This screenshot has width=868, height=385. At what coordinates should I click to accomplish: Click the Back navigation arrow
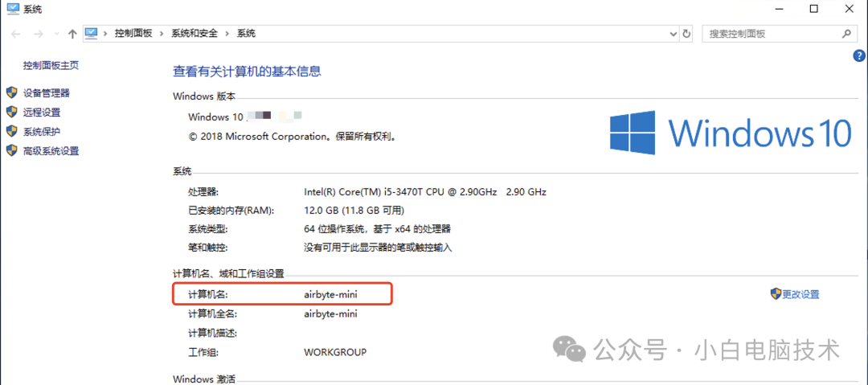point(16,34)
